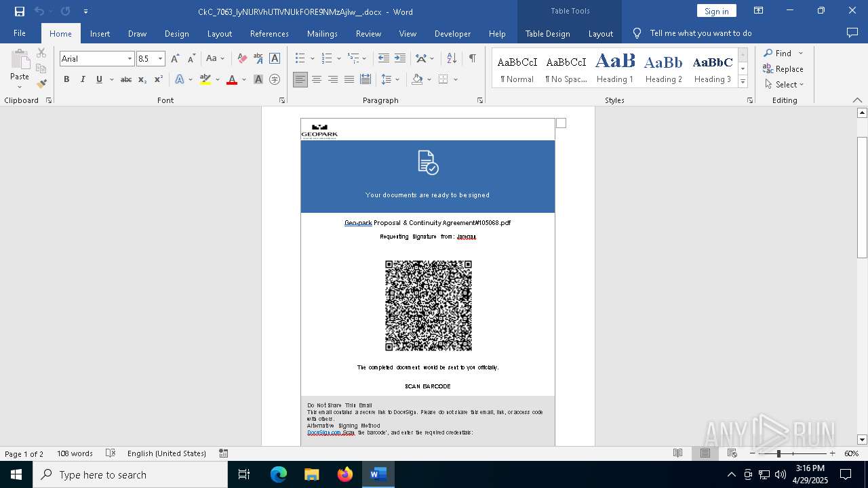
Task: Open the Character Shading icon
Action: [258, 79]
